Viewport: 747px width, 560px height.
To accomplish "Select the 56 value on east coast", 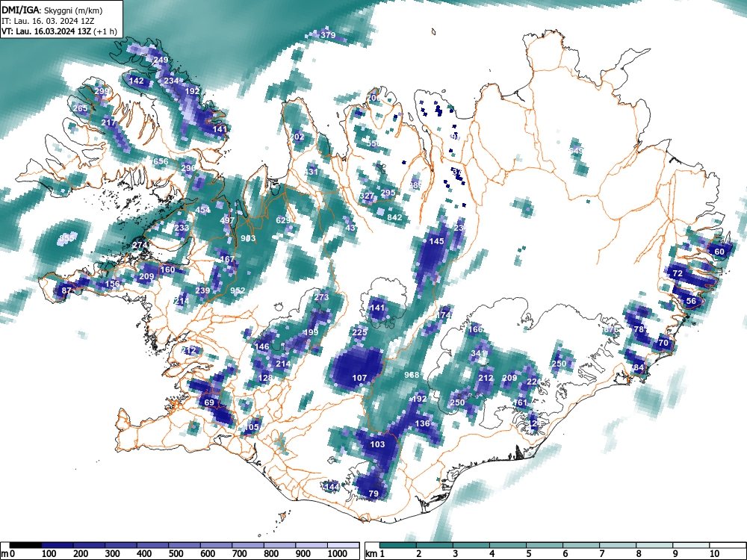I will pos(691,301).
